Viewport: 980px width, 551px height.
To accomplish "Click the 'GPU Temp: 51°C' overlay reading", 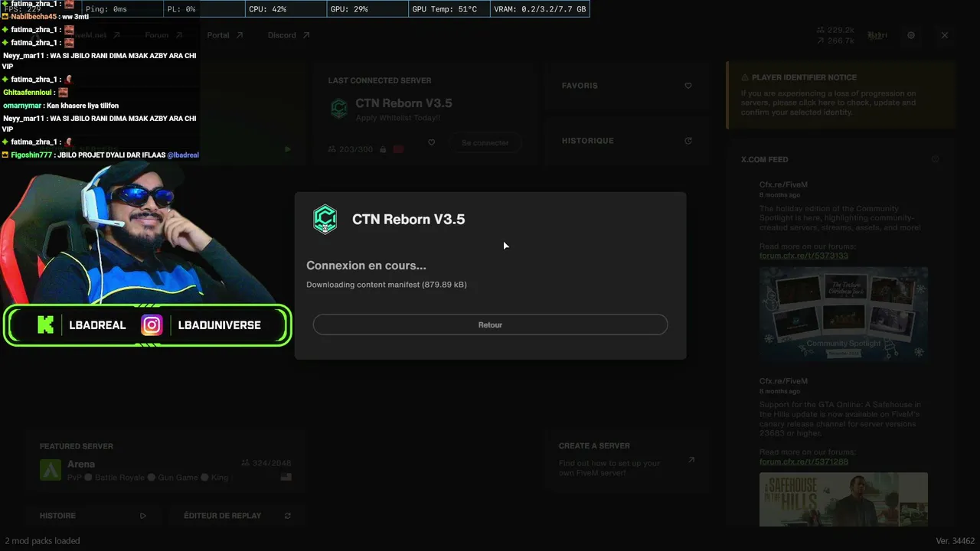I will 444,9.
